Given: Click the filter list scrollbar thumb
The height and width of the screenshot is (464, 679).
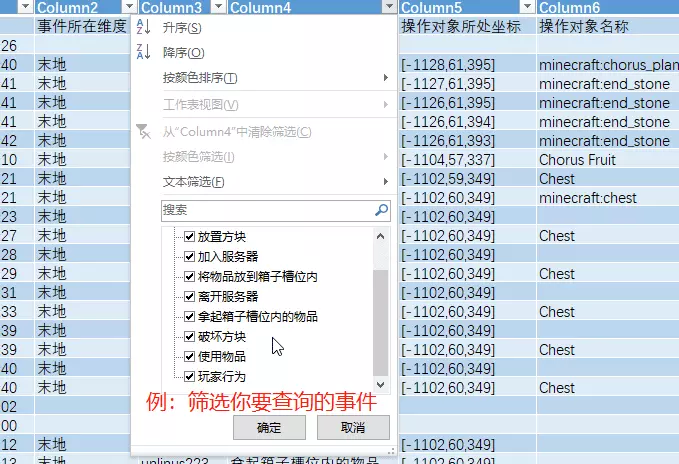Looking at the screenshot, I should click(x=380, y=323).
